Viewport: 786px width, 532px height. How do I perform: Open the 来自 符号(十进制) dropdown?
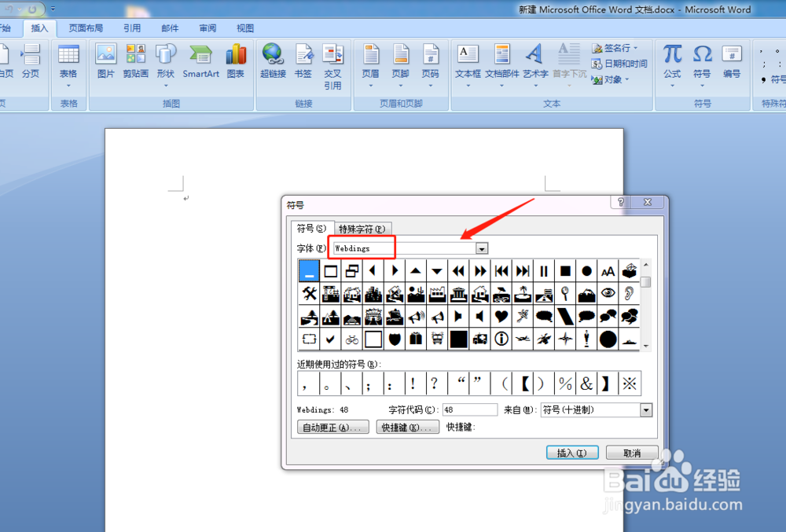point(646,410)
